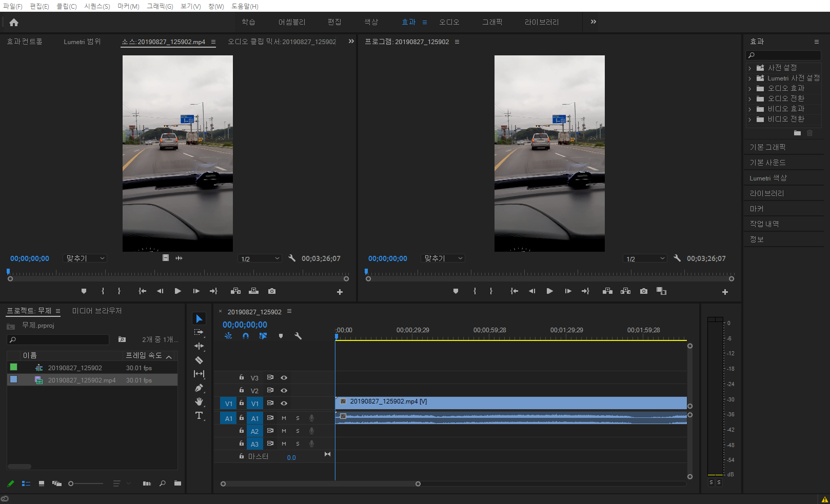Open the 시퀀스(S) menu
Screen dimensions: 830x504
97,6
